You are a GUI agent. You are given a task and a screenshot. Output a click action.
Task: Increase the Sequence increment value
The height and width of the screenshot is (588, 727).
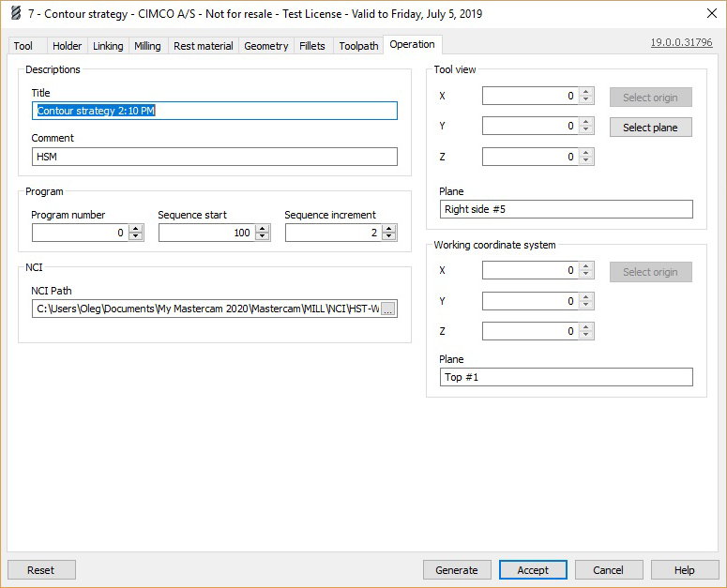389,229
